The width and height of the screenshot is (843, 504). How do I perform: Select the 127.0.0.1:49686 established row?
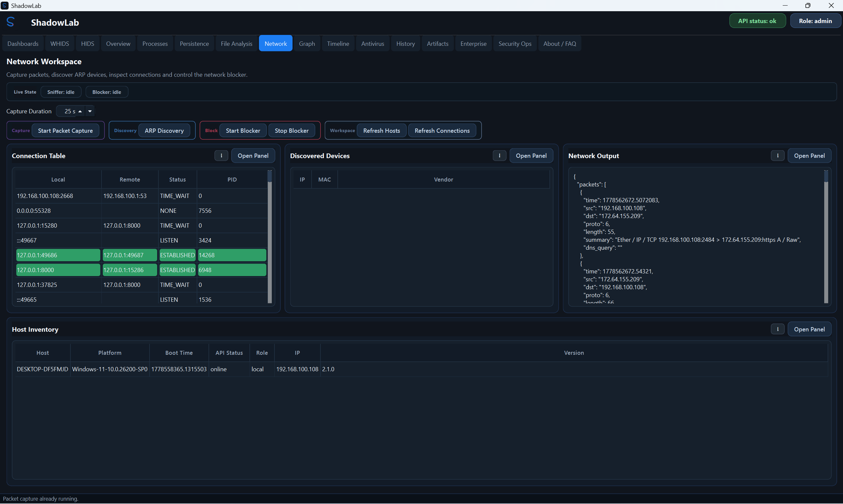click(x=141, y=255)
